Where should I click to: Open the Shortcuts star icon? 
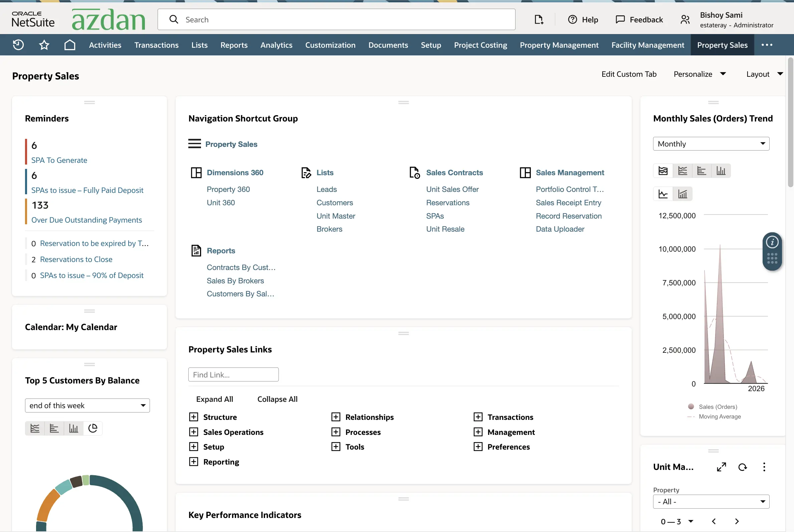44,45
